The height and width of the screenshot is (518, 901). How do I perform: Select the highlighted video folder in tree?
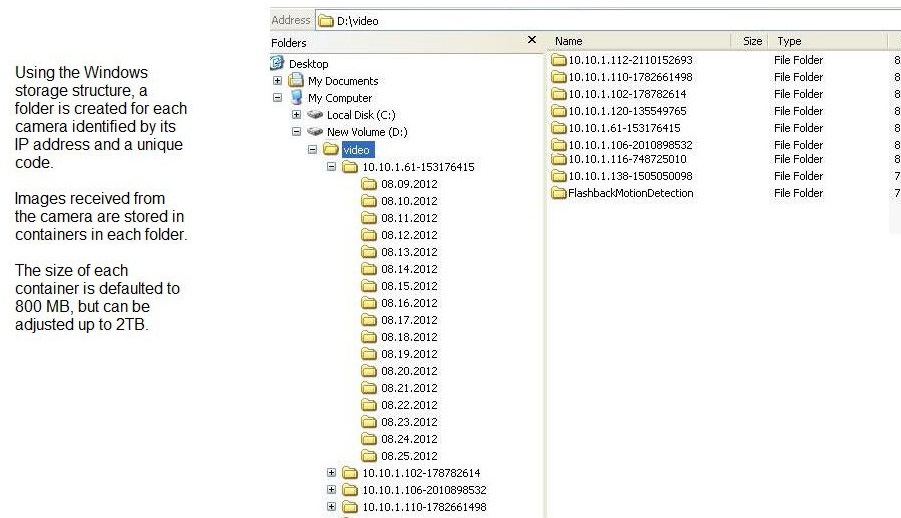pos(357,149)
